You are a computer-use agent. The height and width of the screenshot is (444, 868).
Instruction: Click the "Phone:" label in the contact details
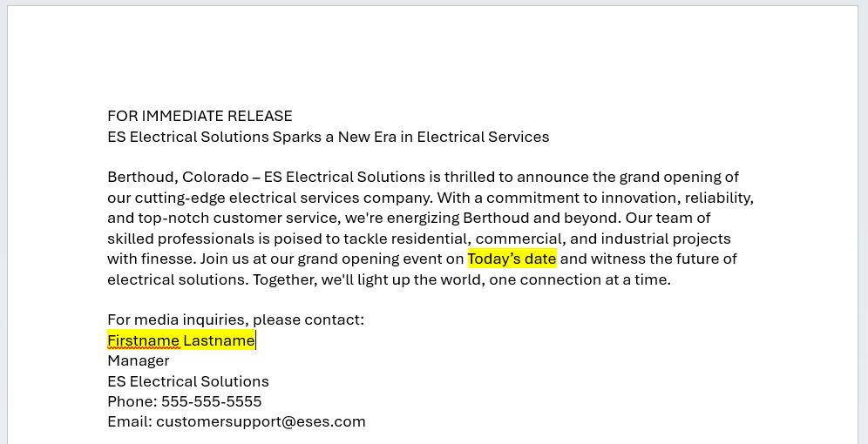132,401
